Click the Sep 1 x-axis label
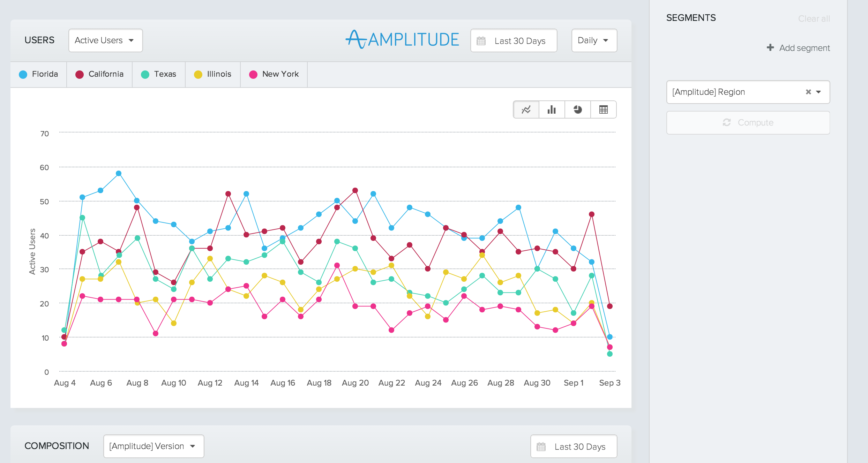 click(x=574, y=383)
